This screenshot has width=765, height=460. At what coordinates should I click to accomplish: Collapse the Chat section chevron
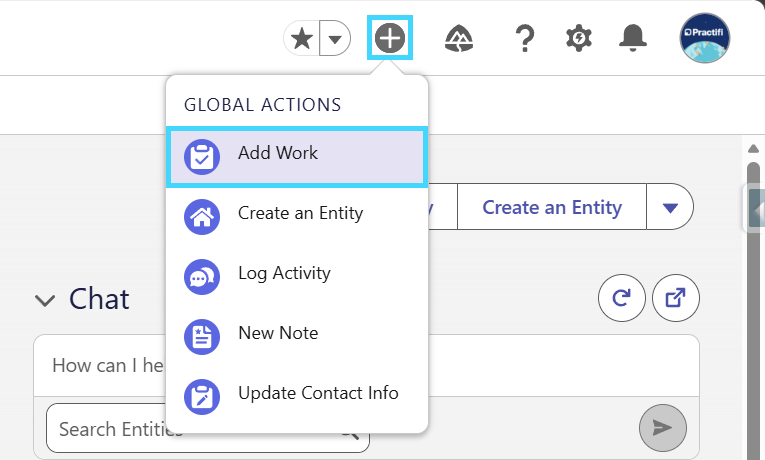45,300
